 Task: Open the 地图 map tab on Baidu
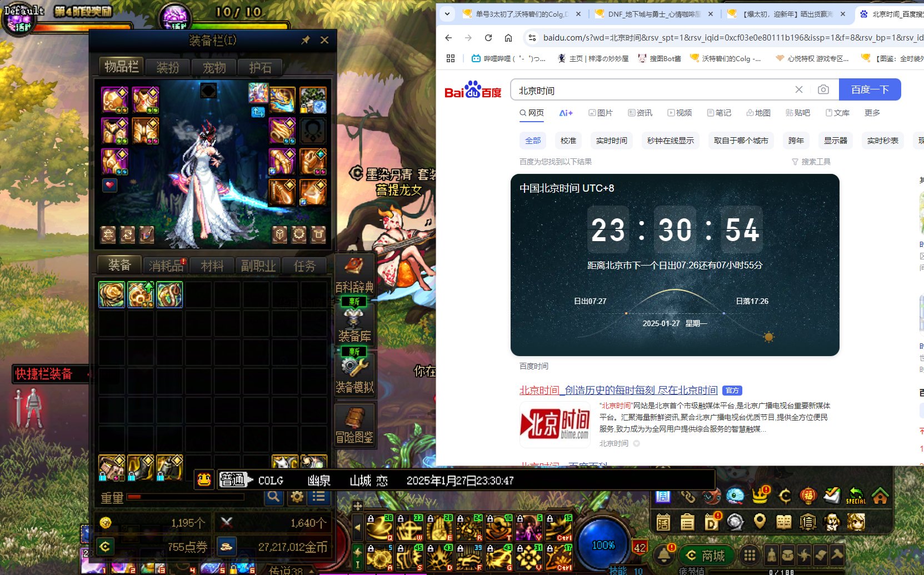758,113
